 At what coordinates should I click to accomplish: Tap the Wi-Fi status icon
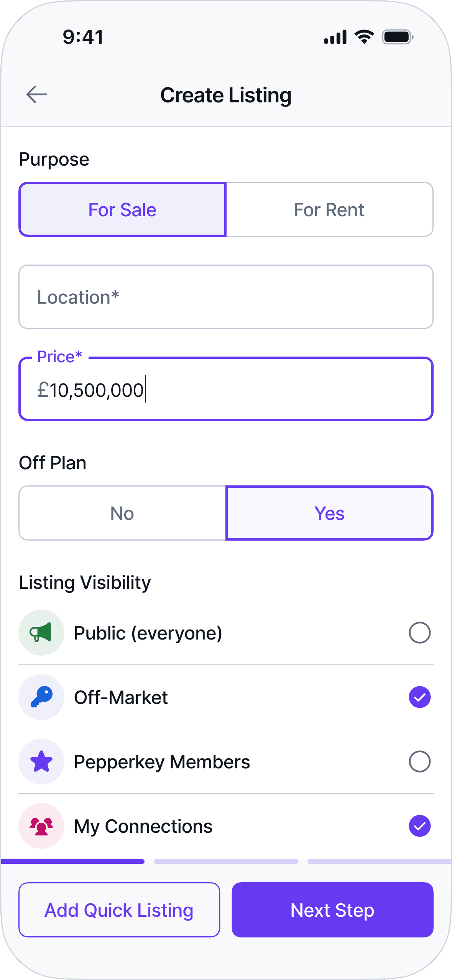364,37
